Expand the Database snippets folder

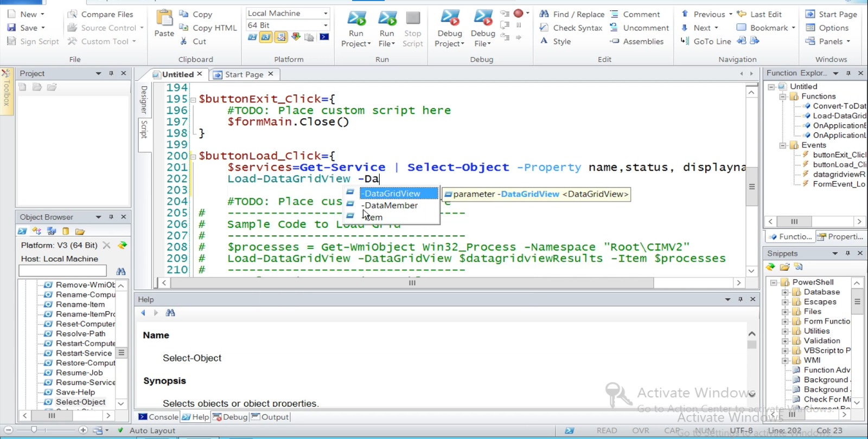(x=785, y=292)
